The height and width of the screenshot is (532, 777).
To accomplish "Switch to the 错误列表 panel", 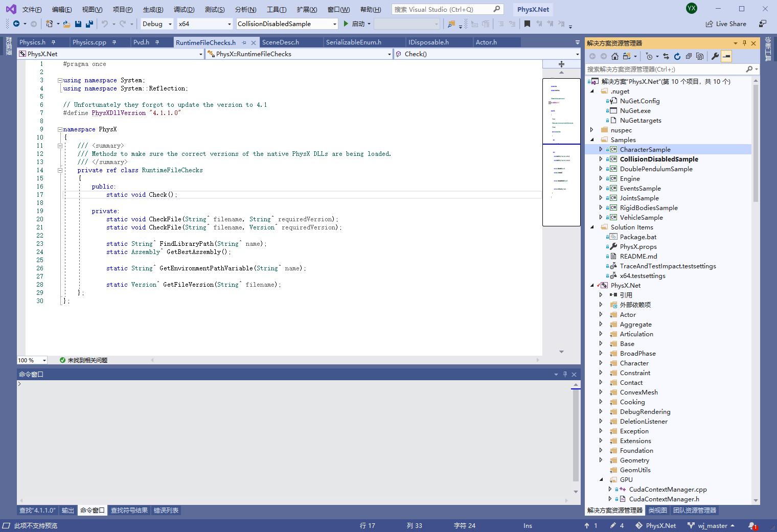I will (x=166, y=510).
